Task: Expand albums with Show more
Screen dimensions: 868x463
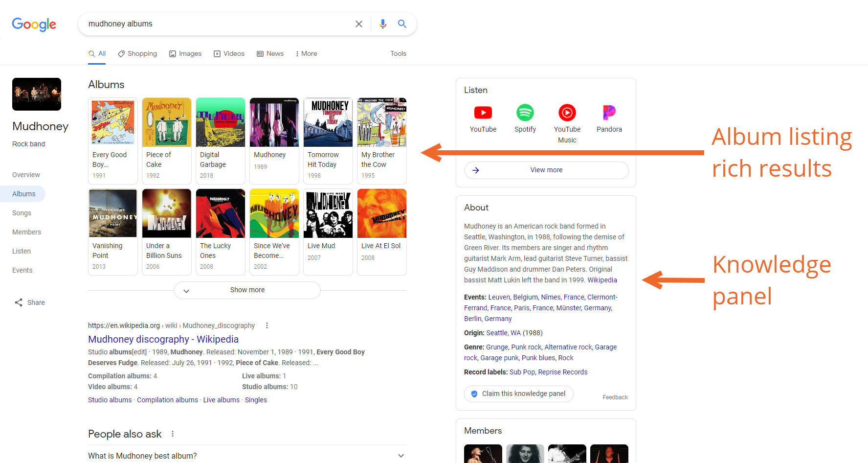Action: (247, 290)
